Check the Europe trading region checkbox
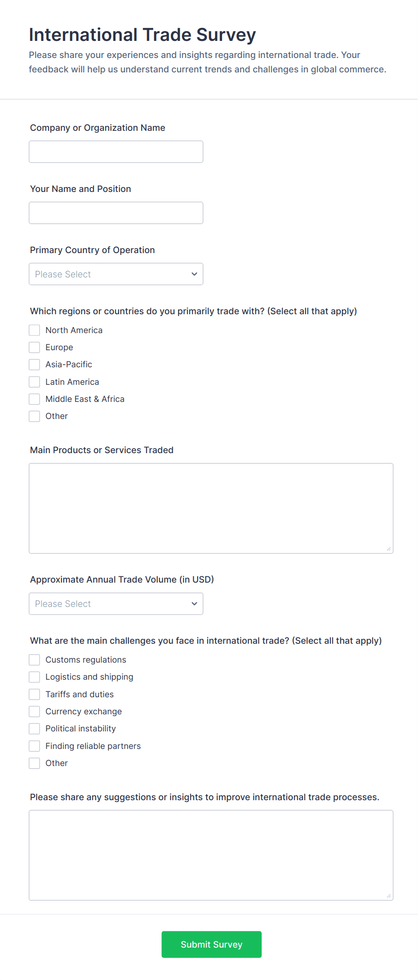418x980 pixels. [34, 347]
